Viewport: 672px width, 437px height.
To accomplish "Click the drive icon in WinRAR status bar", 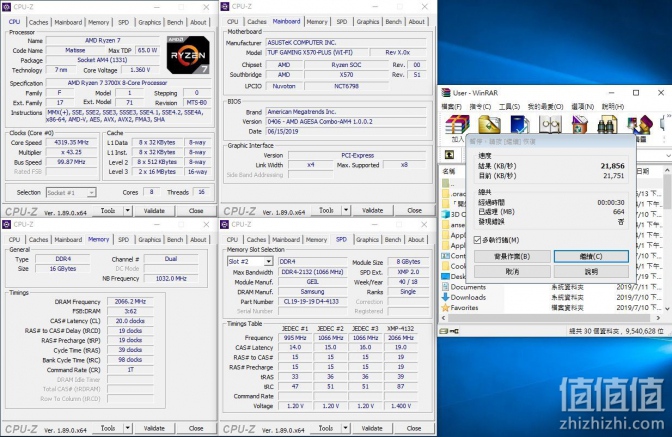I will point(444,331).
